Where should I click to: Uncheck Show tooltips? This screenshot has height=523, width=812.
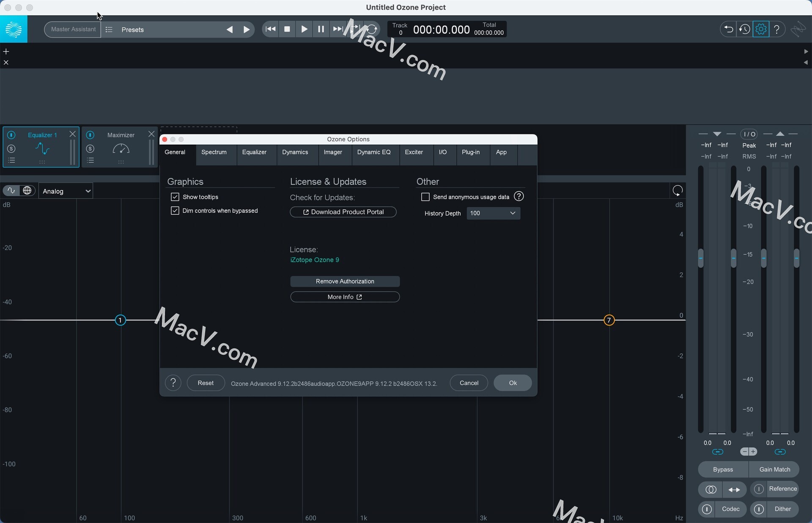pyautogui.click(x=175, y=197)
